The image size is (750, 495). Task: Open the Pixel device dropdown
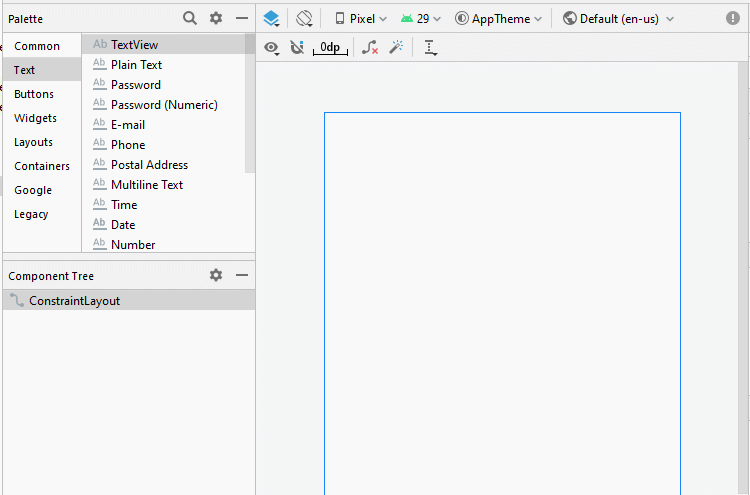(361, 19)
